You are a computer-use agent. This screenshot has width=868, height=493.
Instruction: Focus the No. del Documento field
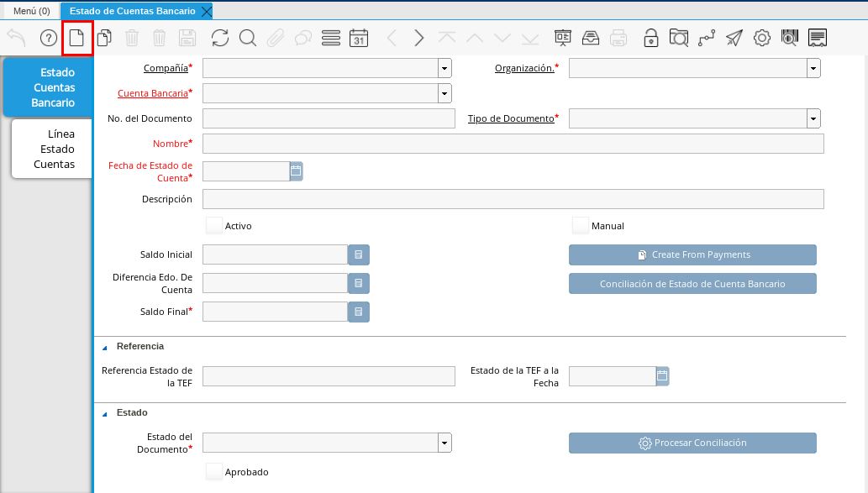click(x=329, y=118)
